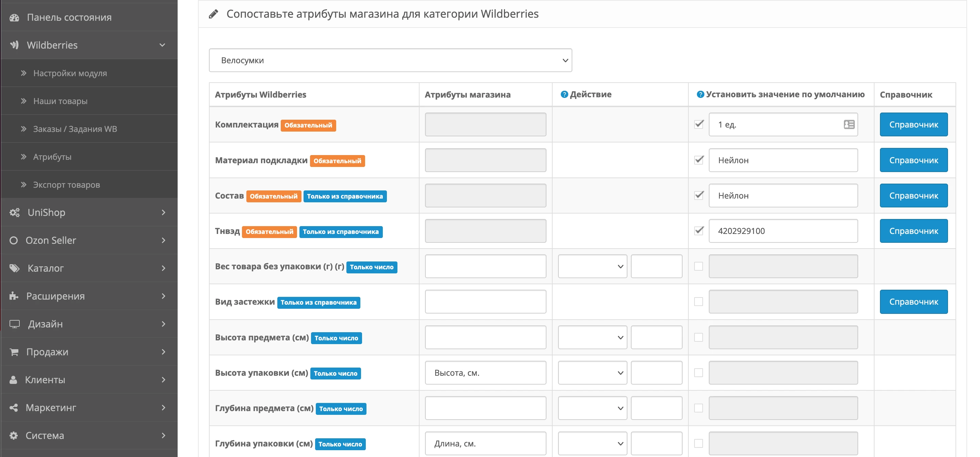Click the double-arrow icon beside Экспорт товаров
This screenshot has height=457, width=980.
23,184
